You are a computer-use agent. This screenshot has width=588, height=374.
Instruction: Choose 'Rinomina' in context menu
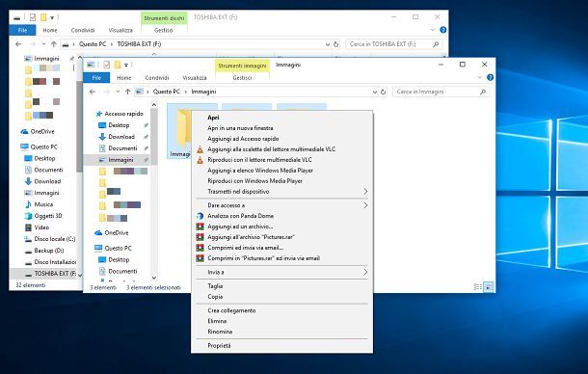pos(220,332)
